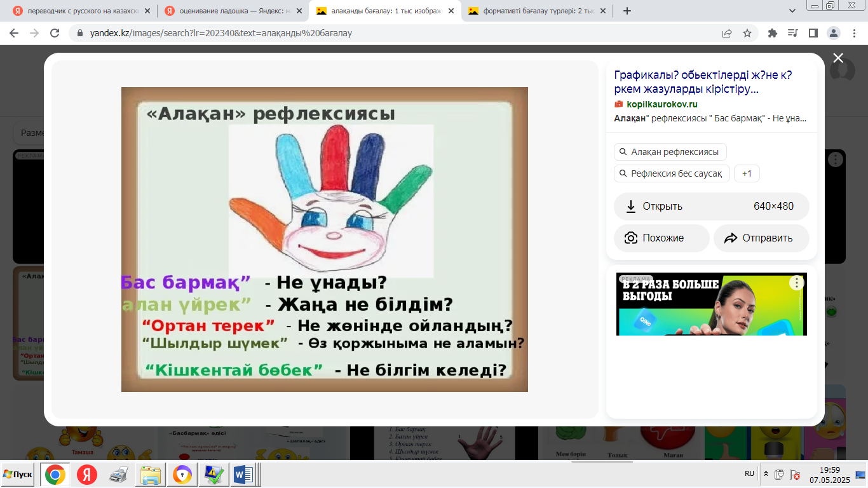The image size is (868, 488).
Task: Open the media controls icon in Chrome toolbar
Action: [x=792, y=33]
